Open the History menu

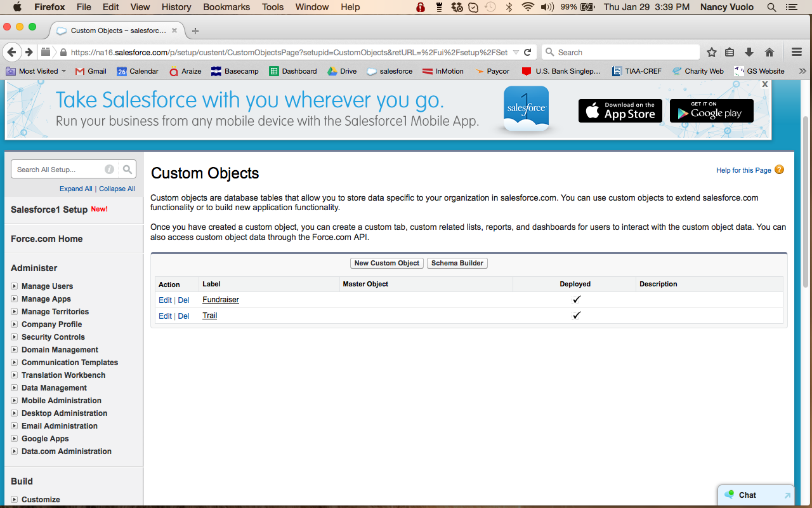[x=176, y=7]
